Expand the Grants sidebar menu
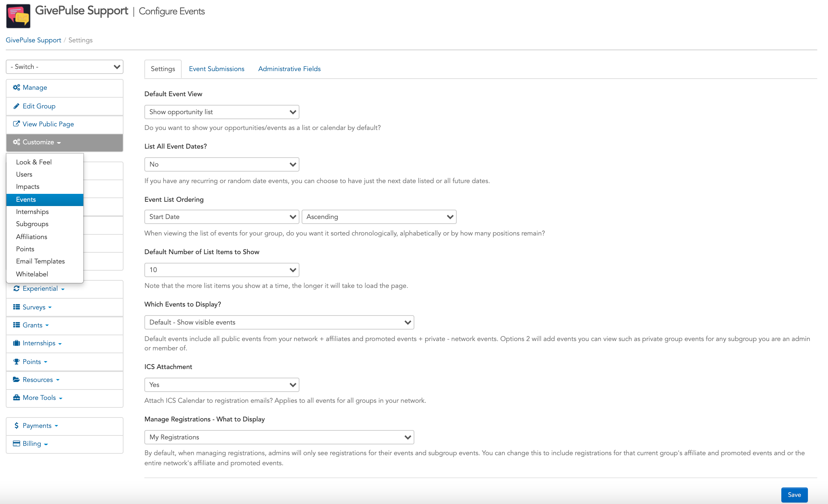 [x=65, y=326]
